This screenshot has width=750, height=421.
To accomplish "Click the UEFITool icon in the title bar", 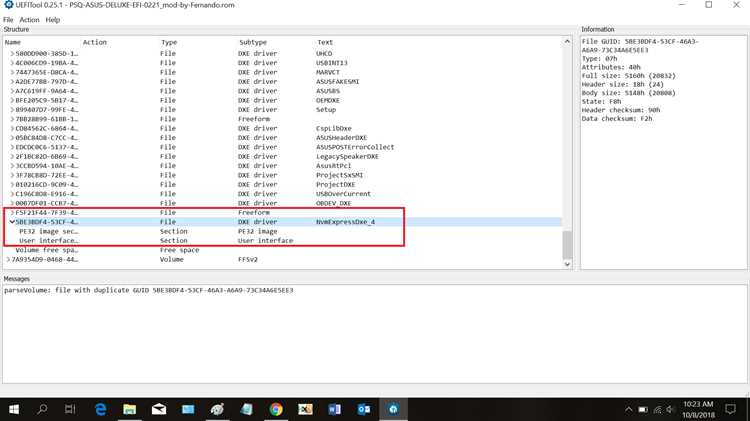I will 8,5.
